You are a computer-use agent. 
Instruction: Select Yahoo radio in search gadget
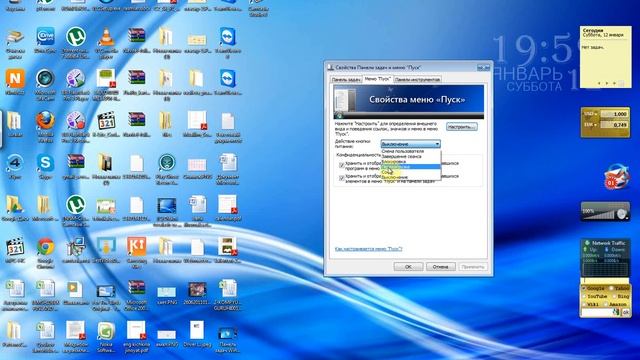[612, 288]
